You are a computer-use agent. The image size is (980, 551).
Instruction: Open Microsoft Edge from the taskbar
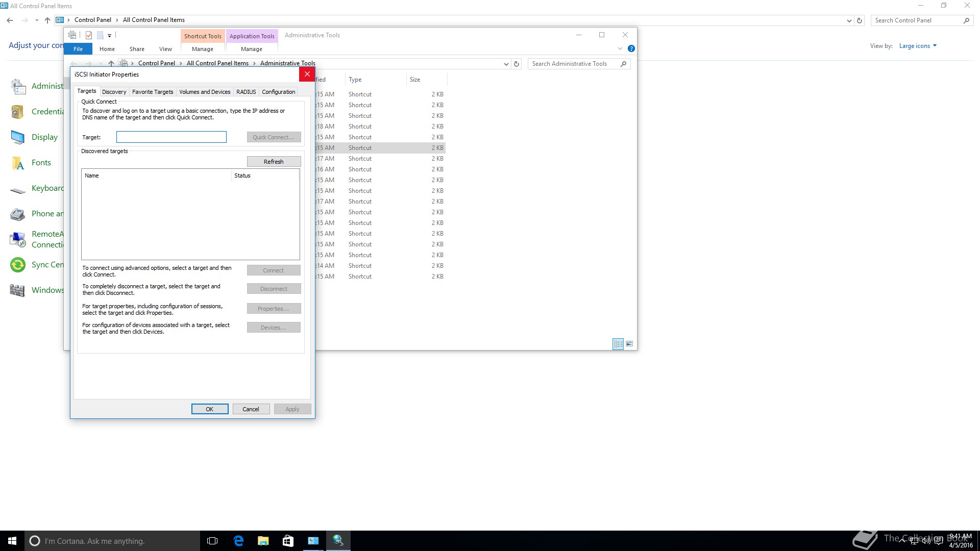click(x=238, y=541)
